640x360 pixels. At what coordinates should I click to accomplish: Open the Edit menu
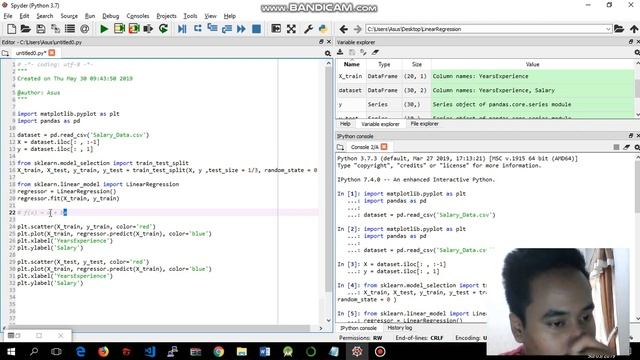pos(24,16)
